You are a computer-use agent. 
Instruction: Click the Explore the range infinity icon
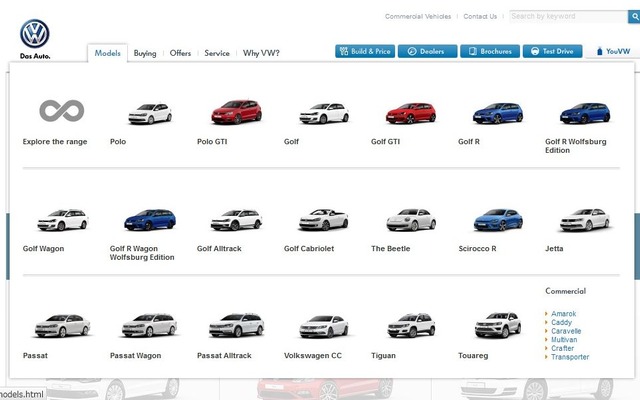pyautogui.click(x=62, y=111)
